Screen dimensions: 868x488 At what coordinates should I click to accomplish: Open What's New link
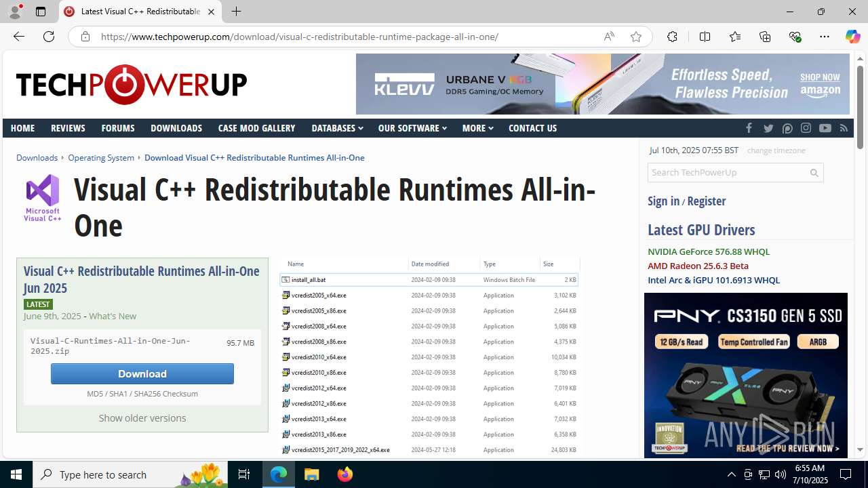[113, 317]
